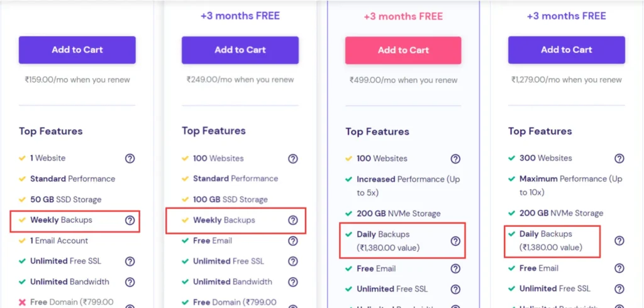
Task: Open help icon beside Unlimited Free SSL in fourth plan
Action: point(619,288)
